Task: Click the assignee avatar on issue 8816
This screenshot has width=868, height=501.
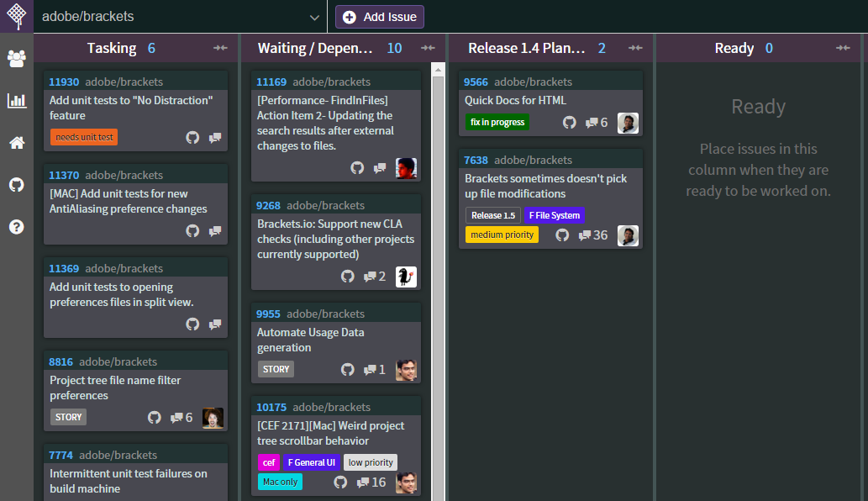Action: 213,418
